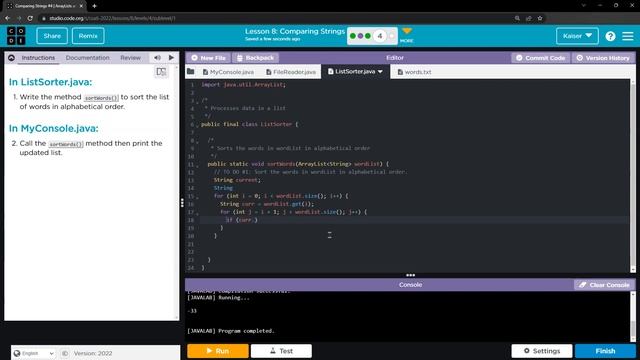Select current level bubble 4

(380, 36)
